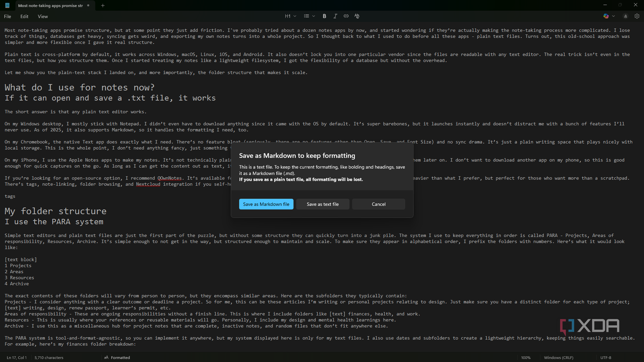Open Copilot from the toolbar
644x362 pixels.
coord(605,16)
